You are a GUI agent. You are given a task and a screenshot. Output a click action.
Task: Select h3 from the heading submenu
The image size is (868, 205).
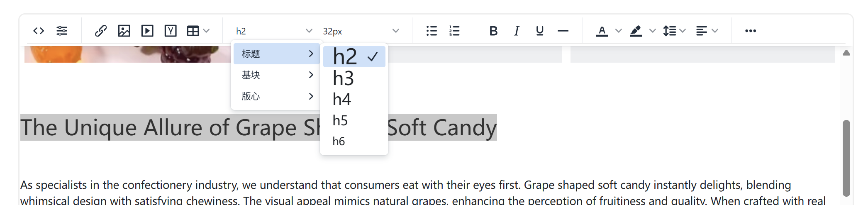point(343,78)
